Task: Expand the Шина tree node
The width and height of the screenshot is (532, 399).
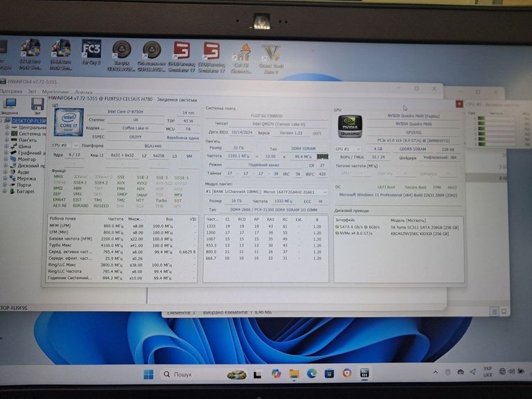Action: tap(6, 146)
